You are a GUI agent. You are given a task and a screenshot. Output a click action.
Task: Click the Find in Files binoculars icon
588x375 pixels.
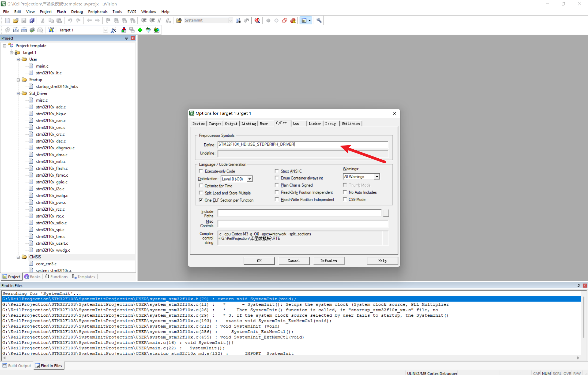coord(179,20)
